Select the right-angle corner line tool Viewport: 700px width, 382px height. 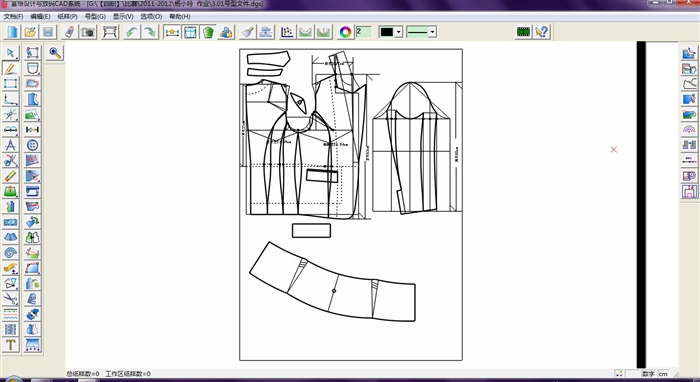click(11, 99)
